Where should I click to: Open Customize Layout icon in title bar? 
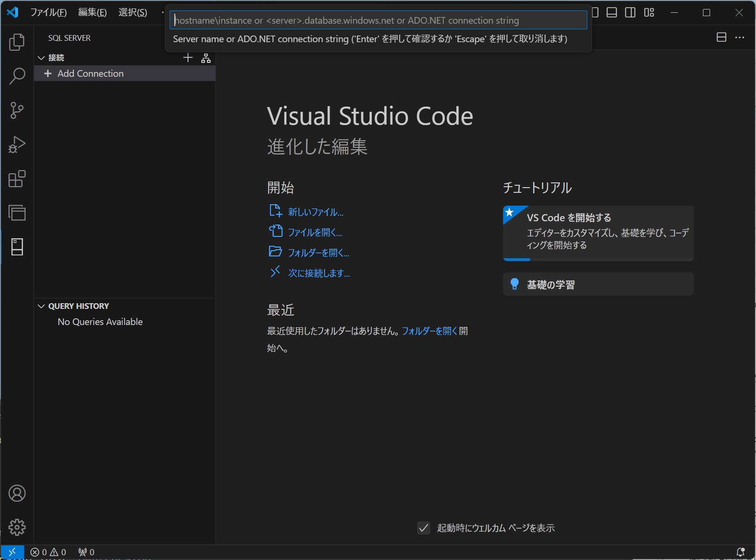(649, 12)
